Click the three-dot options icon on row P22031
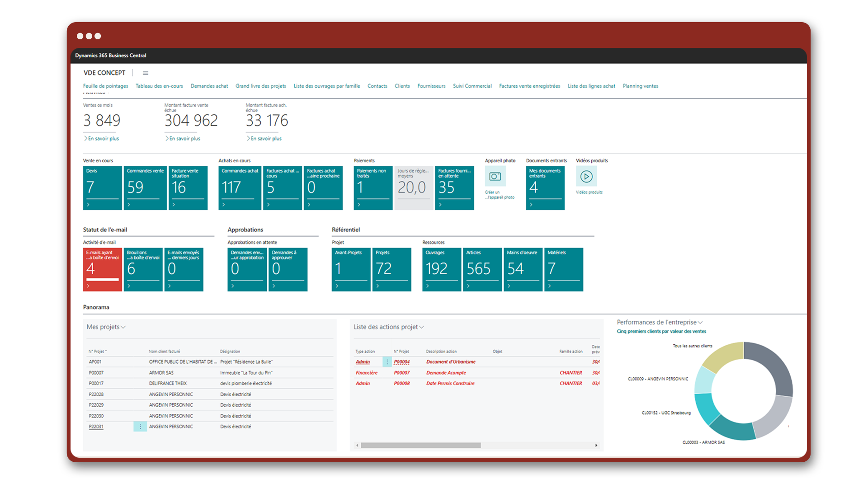Screen dimensions: 868x488 pos(140,427)
